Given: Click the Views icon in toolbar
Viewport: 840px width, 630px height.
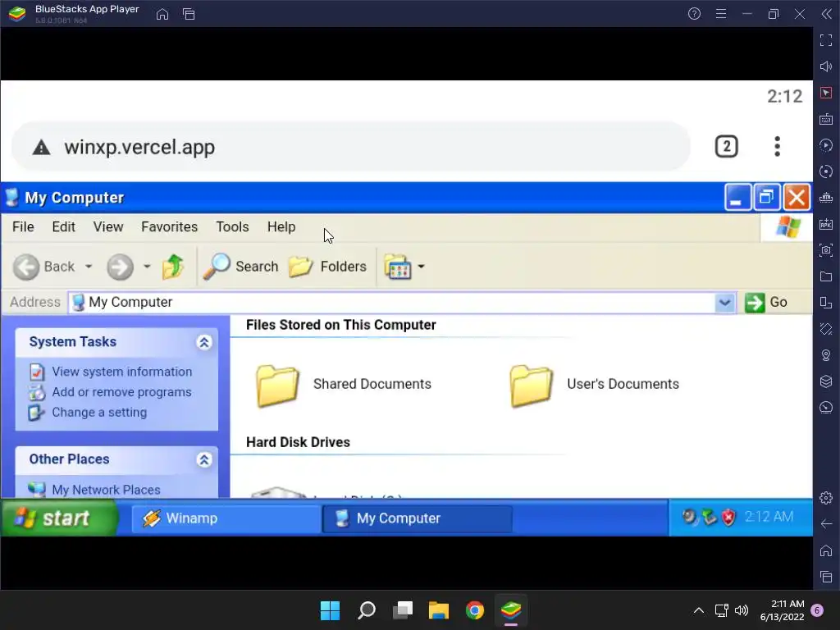Looking at the screenshot, I should pos(397,267).
